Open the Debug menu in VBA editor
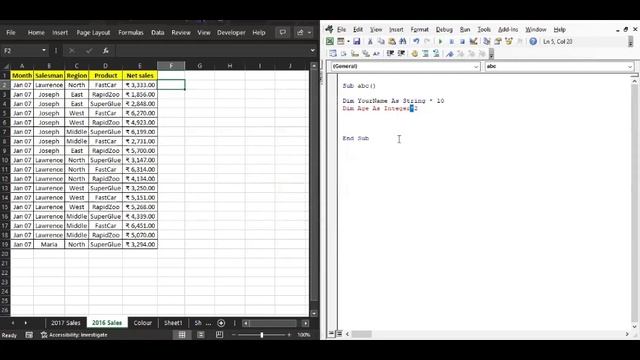Image resolution: width=640 pixels, height=360 pixels. click(444, 29)
